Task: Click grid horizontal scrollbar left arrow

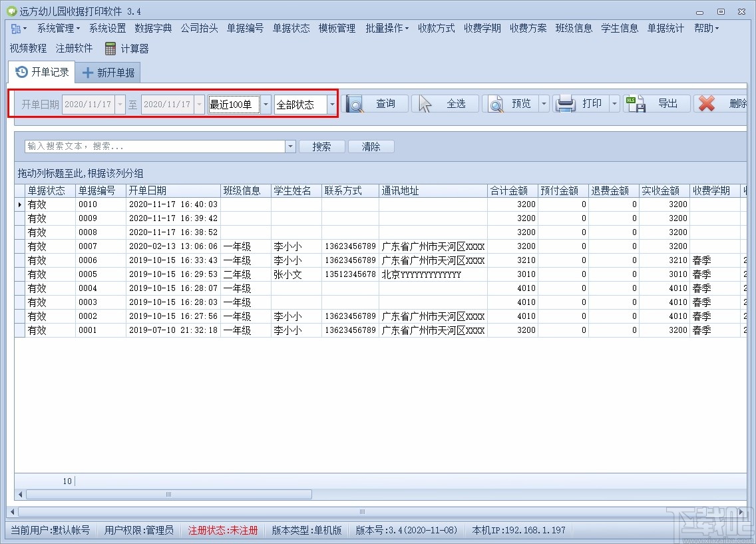Action: tap(20, 494)
